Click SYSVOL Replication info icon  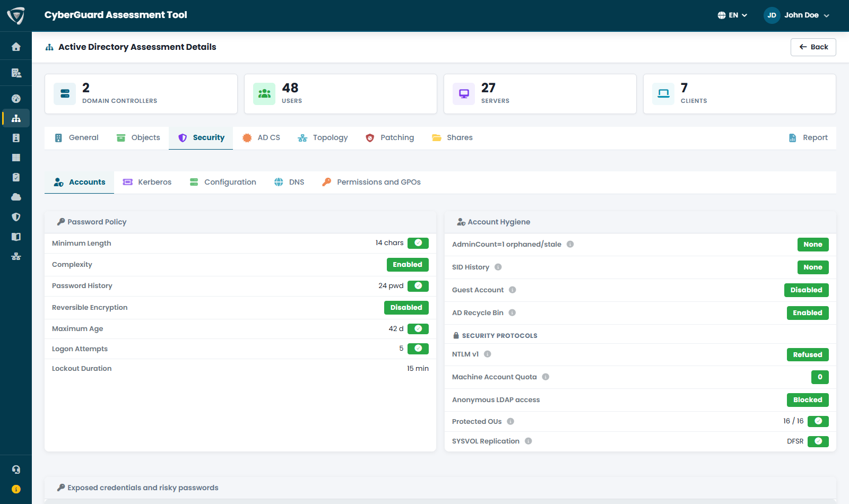pyautogui.click(x=528, y=441)
